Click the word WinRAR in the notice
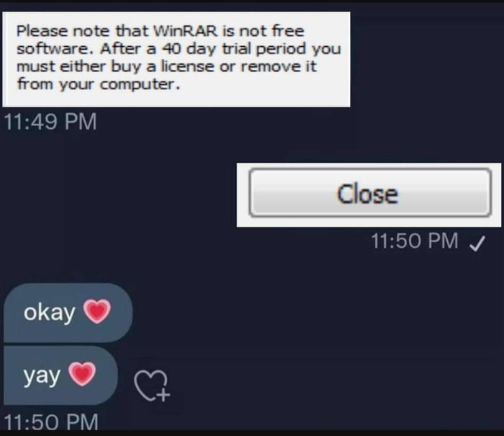 [186, 31]
